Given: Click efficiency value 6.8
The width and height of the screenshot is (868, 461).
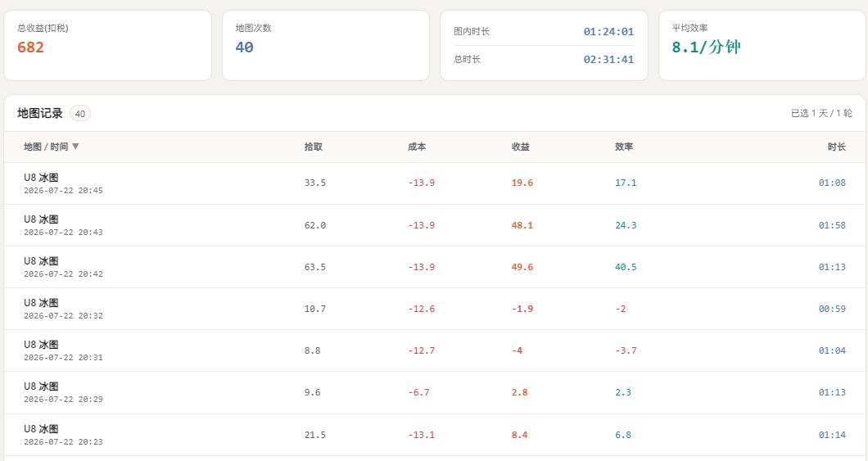Looking at the screenshot, I should pyautogui.click(x=623, y=435).
